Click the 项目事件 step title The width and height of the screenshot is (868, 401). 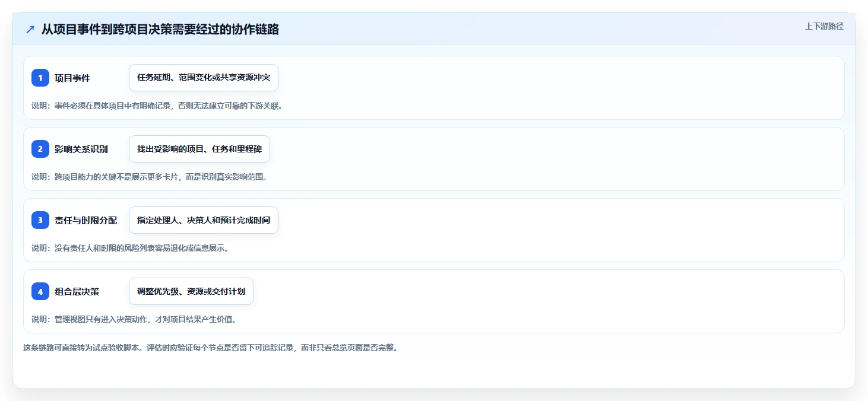pyautogui.click(x=72, y=78)
